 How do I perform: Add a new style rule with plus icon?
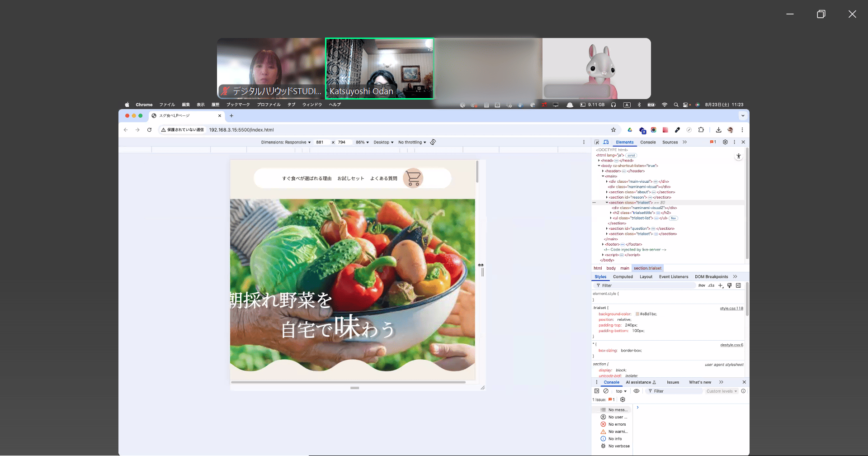click(721, 285)
